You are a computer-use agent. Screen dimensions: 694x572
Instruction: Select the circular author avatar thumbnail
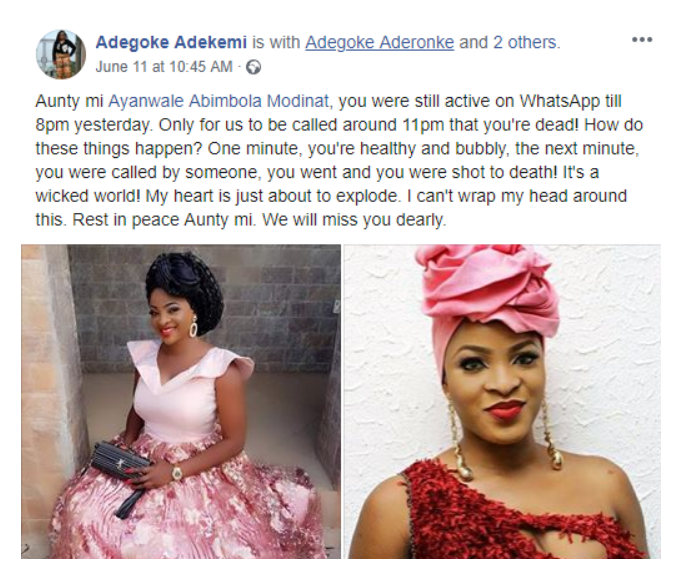61,54
